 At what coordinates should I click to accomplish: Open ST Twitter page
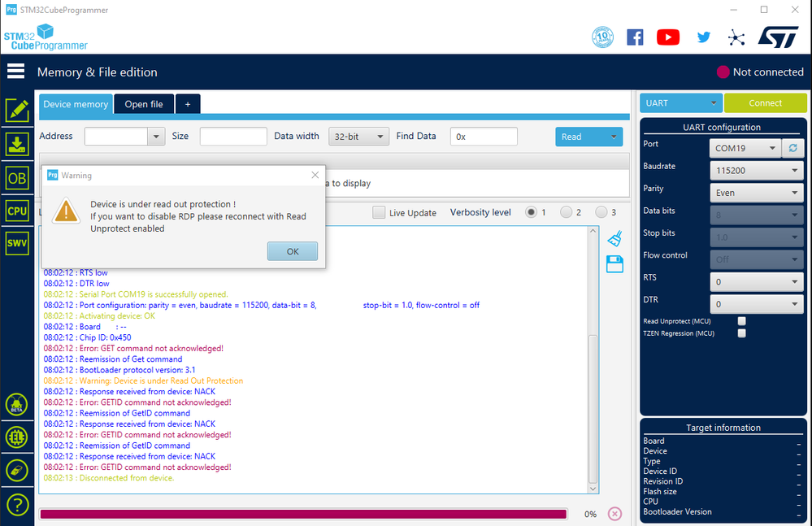click(703, 37)
